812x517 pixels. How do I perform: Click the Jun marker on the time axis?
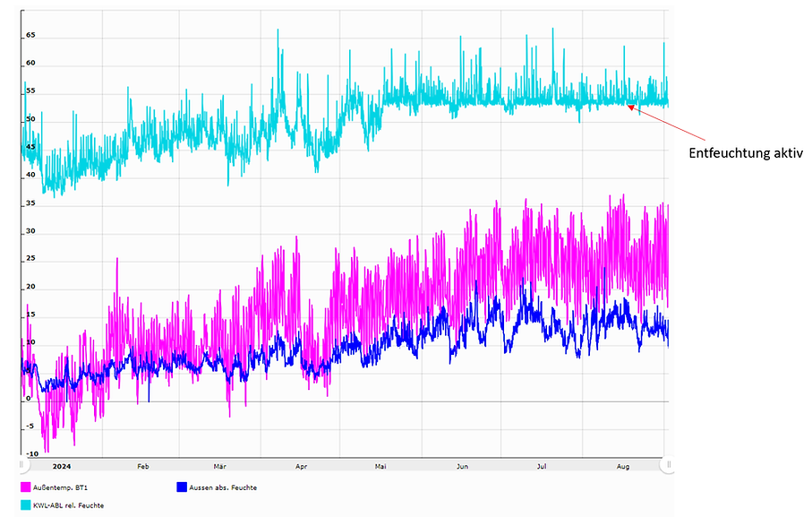pyautogui.click(x=463, y=466)
